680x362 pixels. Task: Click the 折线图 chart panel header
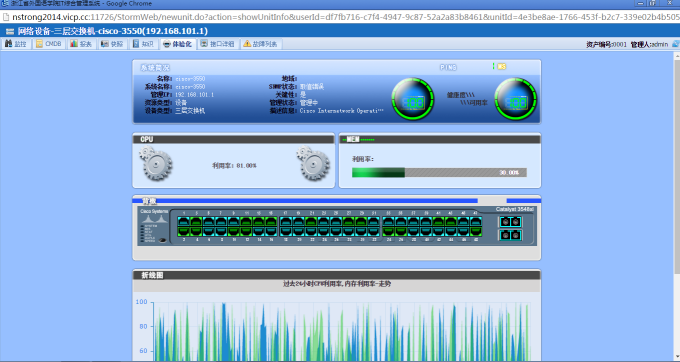click(337, 275)
